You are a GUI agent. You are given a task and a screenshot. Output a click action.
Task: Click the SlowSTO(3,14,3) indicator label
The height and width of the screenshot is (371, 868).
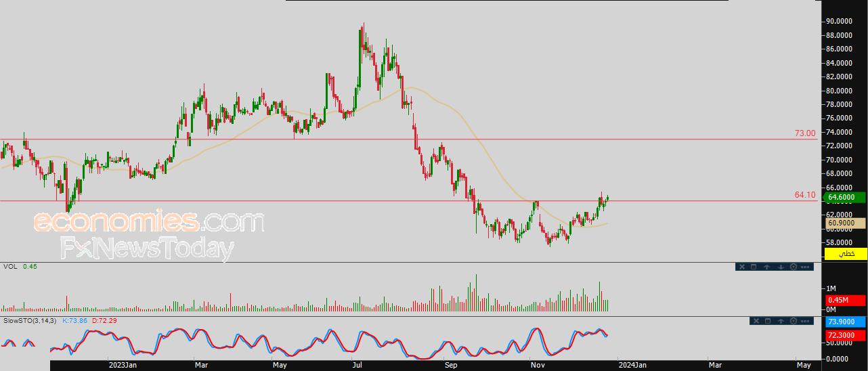(x=30, y=320)
